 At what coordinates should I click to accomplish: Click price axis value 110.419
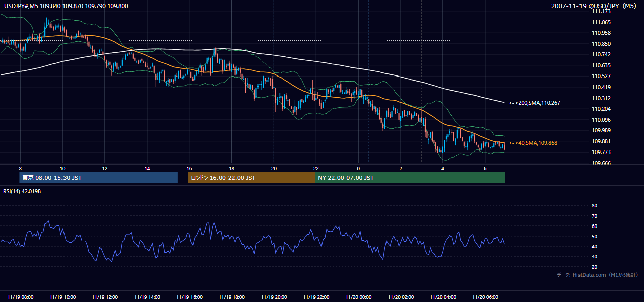pos(601,87)
